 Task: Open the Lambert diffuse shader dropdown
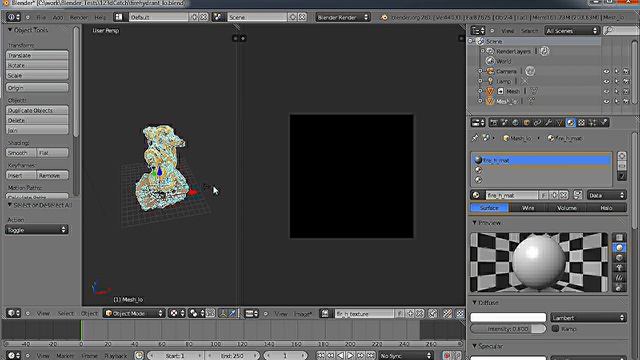pos(588,317)
